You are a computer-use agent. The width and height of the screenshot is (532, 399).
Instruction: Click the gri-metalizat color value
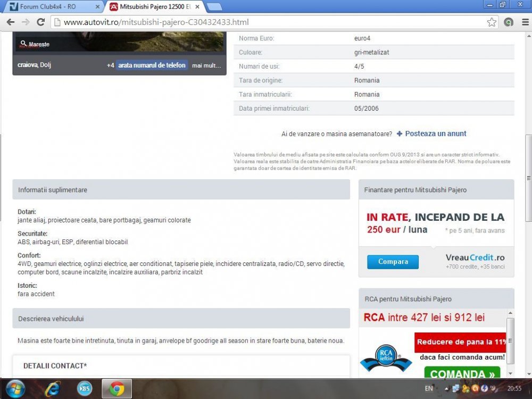[x=371, y=53]
